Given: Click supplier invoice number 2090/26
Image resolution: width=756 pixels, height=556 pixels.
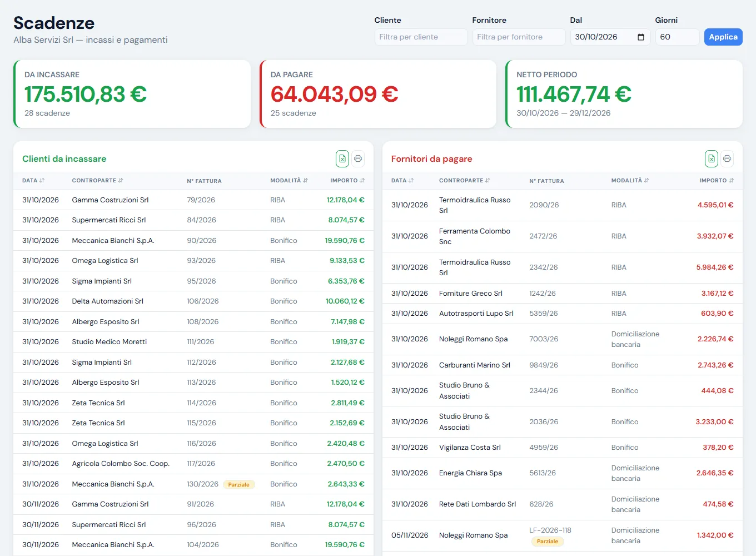Looking at the screenshot, I should 544,205.
